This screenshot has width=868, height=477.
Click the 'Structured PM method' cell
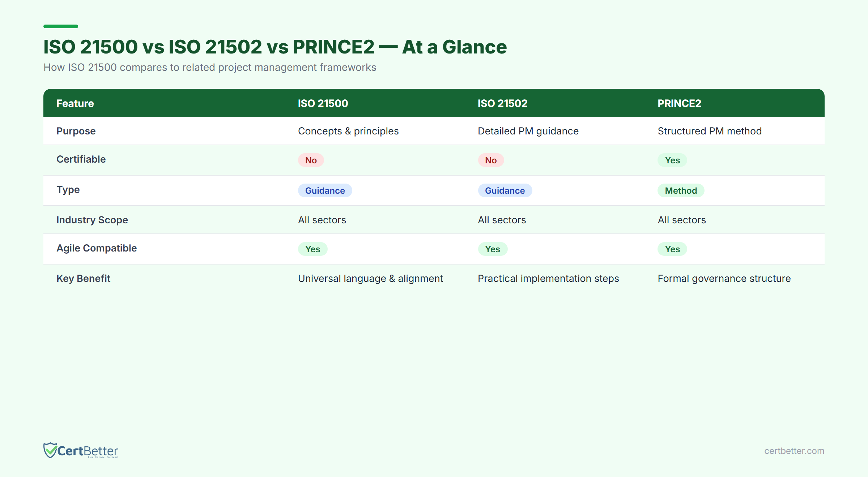pyautogui.click(x=710, y=131)
